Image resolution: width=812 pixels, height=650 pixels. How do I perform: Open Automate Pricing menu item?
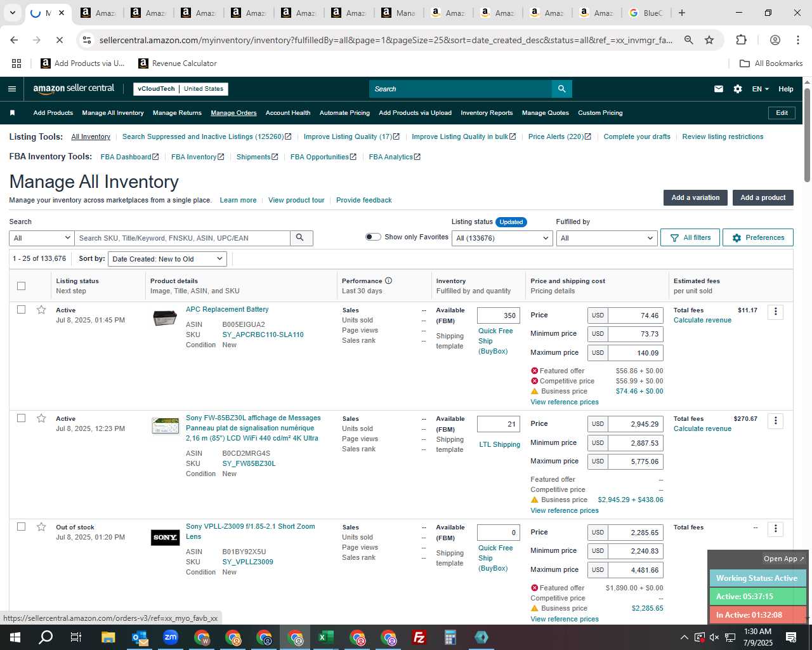(x=344, y=113)
